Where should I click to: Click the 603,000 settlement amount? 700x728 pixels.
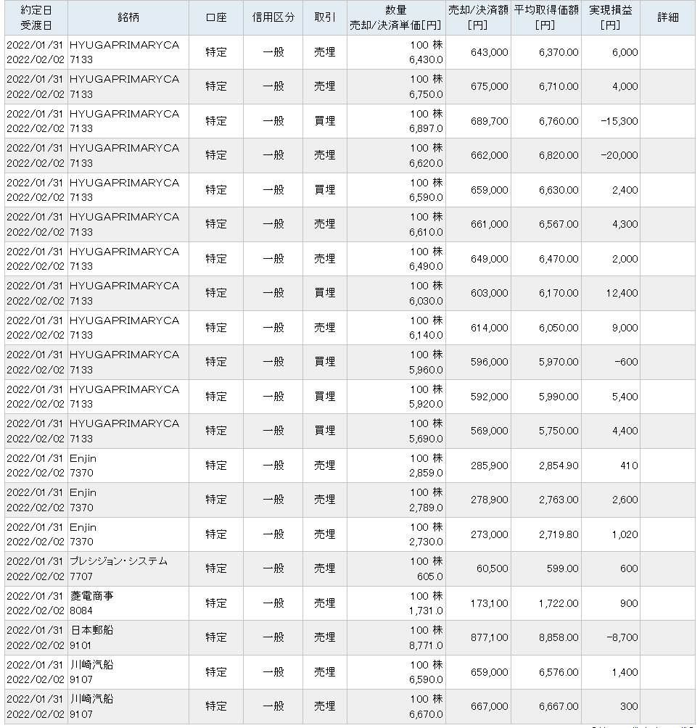pyautogui.click(x=489, y=294)
